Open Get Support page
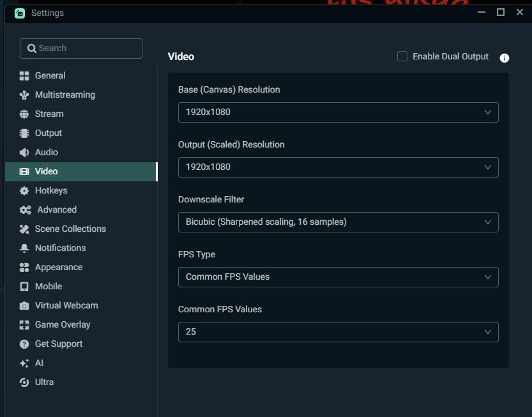 [59, 344]
